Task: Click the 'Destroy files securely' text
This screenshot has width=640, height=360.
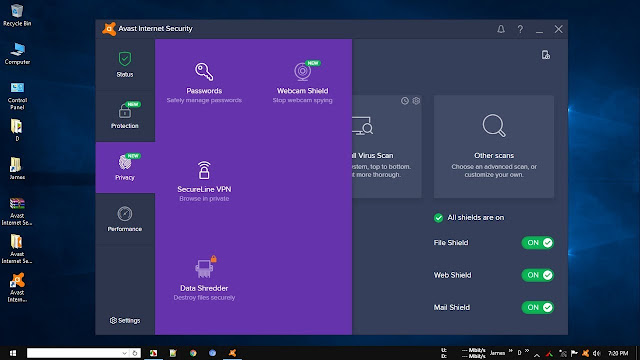Action: pyautogui.click(x=204, y=298)
